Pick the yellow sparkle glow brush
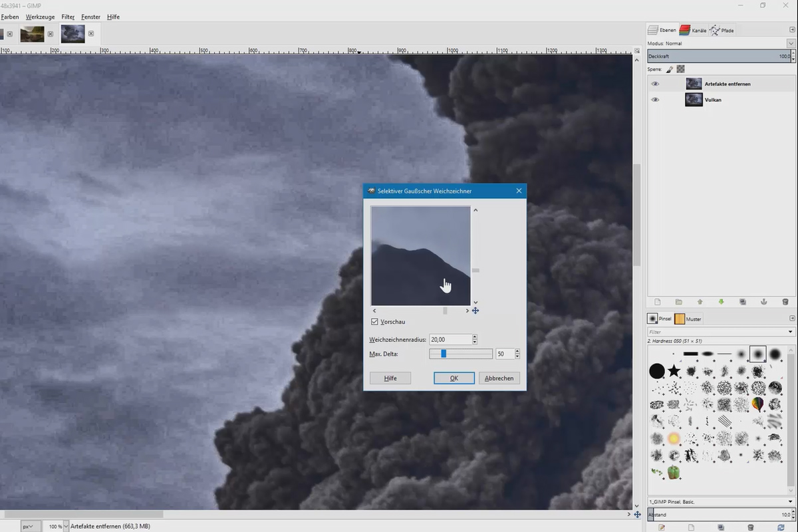 [x=674, y=438]
